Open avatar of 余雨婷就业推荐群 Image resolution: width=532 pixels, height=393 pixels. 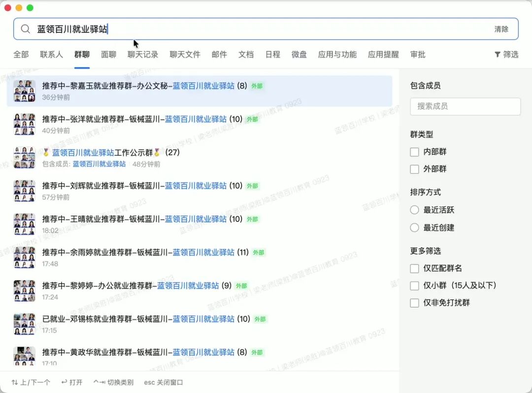tap(25, 257)
